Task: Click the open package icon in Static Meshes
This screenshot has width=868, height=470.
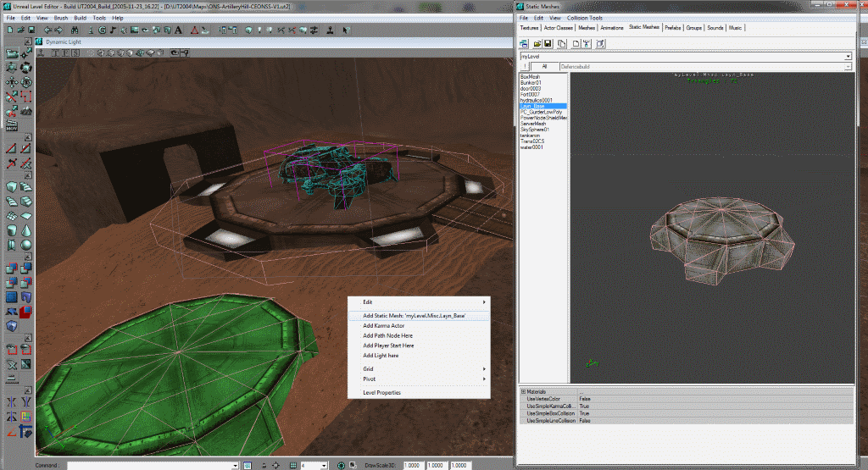Action: click(x=537, y=42)
